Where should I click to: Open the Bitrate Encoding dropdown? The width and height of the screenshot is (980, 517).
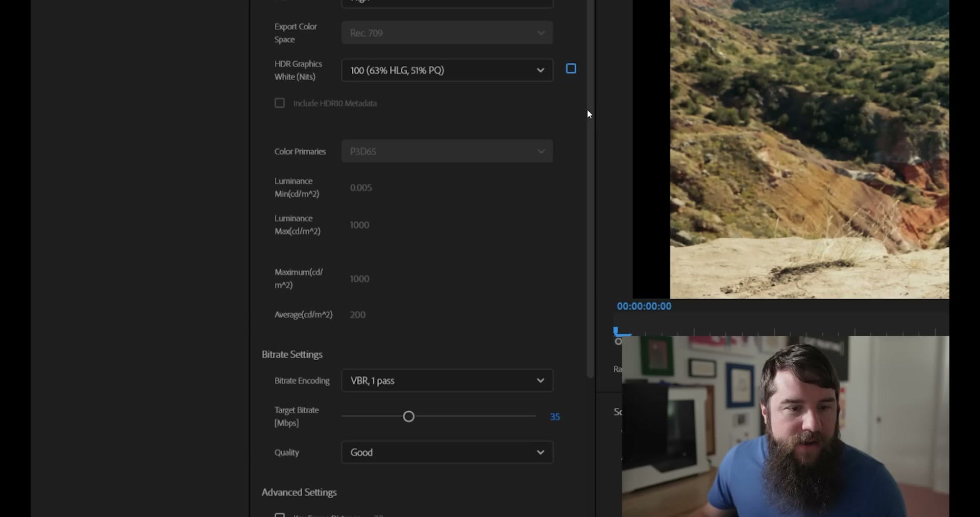(447, 381)
